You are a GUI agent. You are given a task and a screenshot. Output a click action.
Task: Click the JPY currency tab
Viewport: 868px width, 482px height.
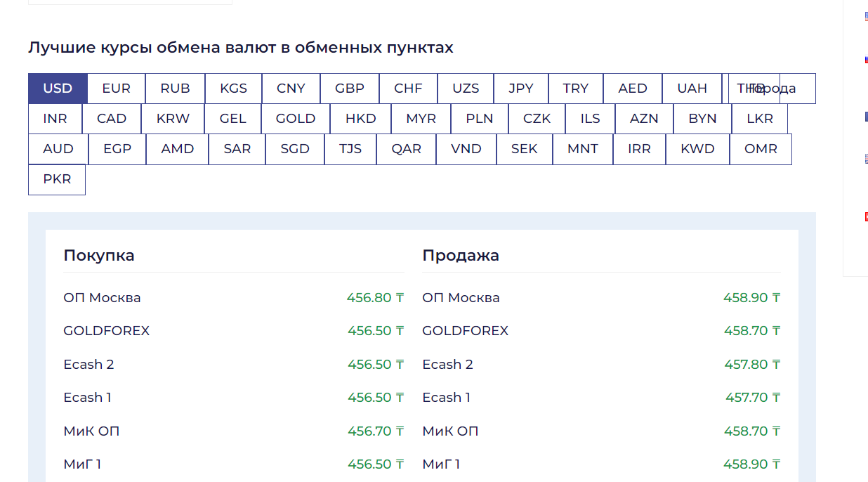click(x=520, y=89)
